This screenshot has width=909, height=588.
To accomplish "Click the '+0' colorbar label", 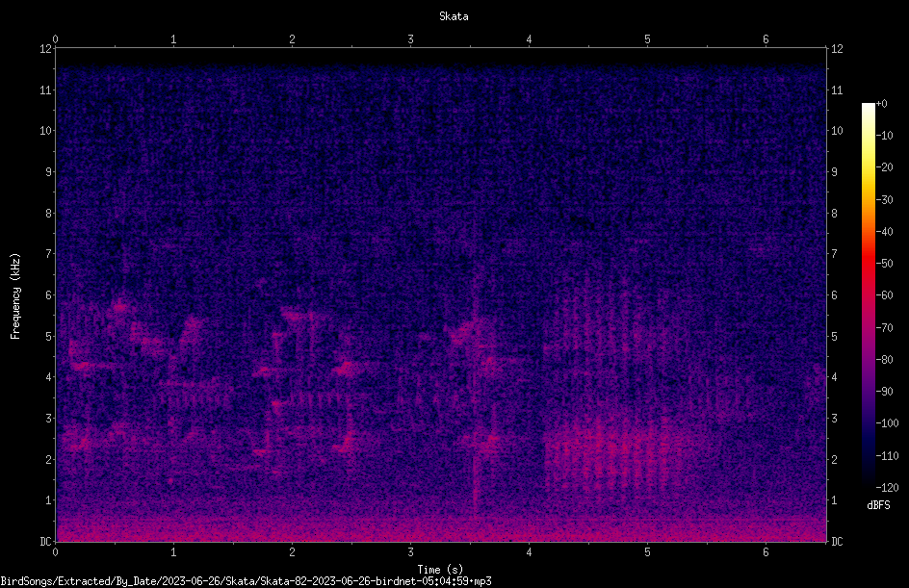I will click(881, 104).
